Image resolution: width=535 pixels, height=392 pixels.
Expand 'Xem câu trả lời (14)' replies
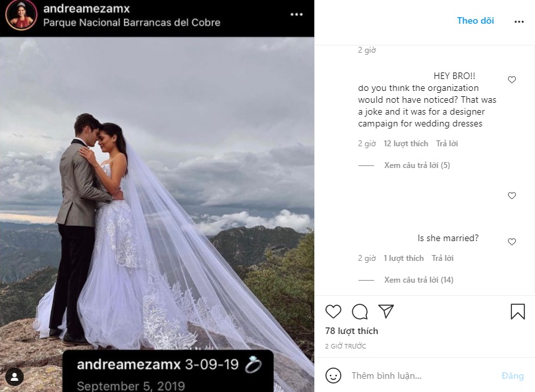click(418, 280)
